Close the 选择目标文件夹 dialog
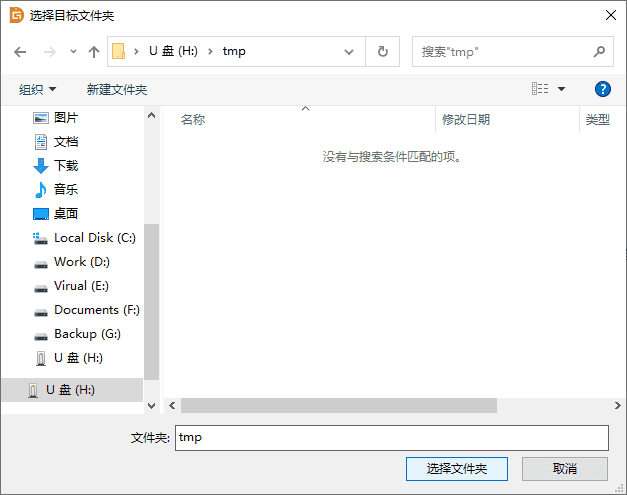The width and height of the screenshot is (627, 495). click(x=611, y=15)
